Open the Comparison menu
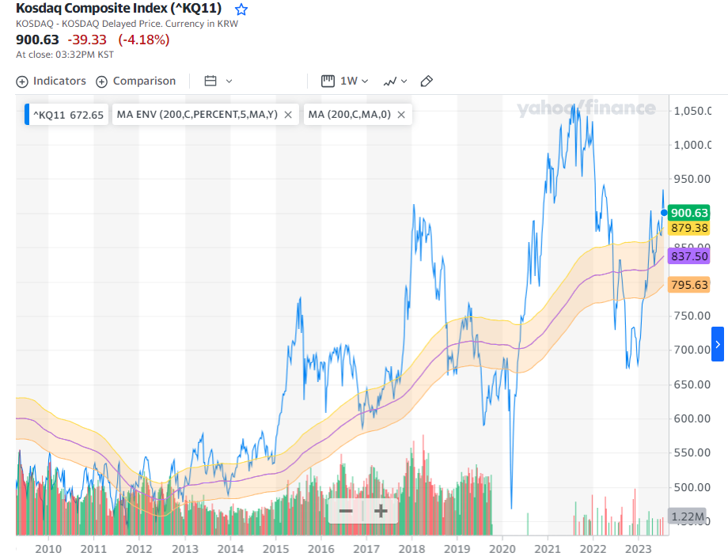Viewport: 728px width, 560px height. [x=135, y=81]
